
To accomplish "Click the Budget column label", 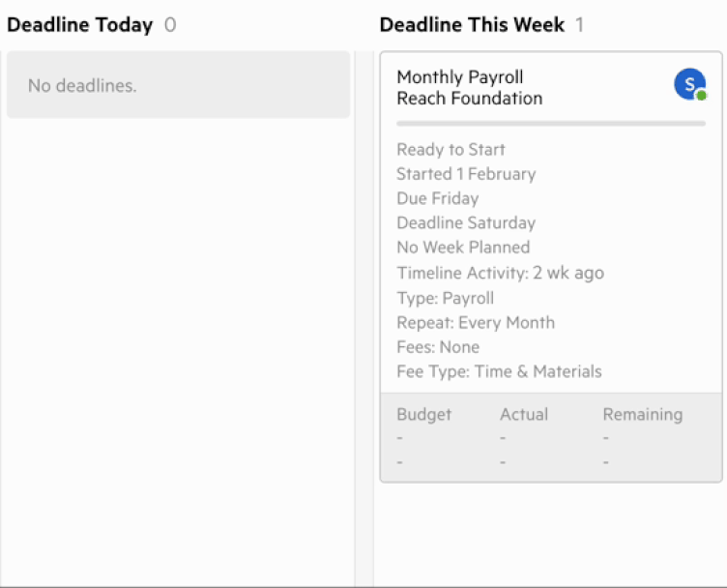I will 423,415.
